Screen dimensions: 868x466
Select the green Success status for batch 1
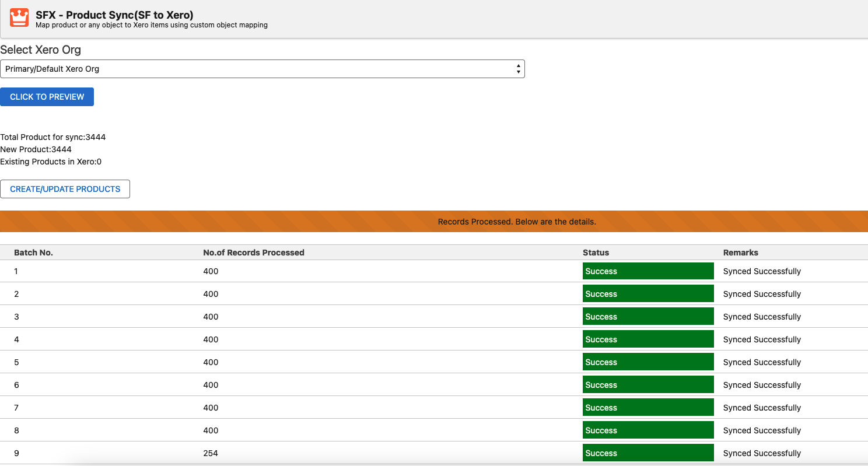(647, 271)
